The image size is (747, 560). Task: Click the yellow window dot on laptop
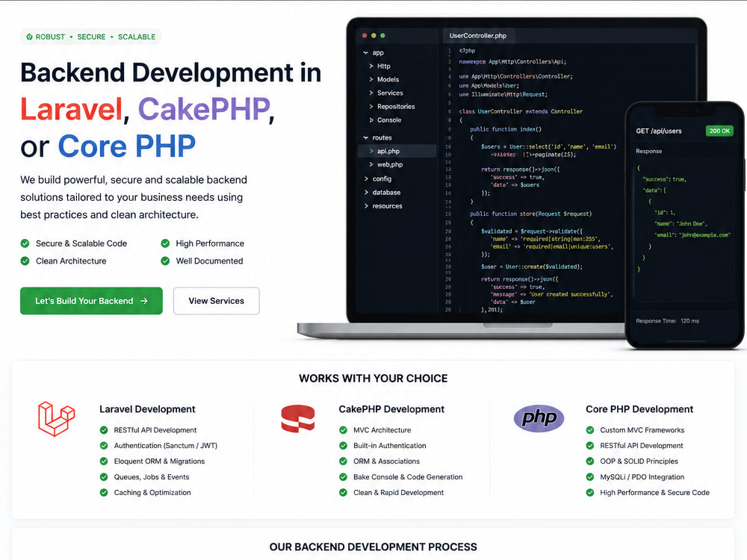pos(373,36)
